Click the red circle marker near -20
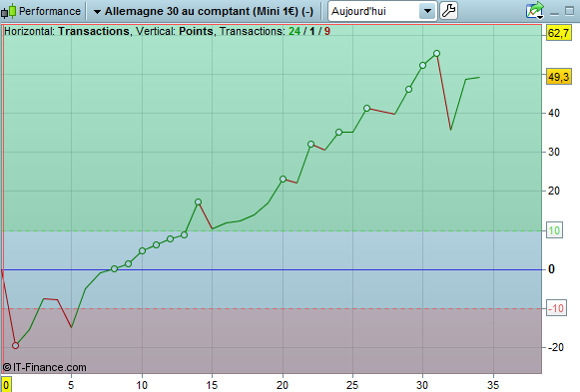Image resolution: width=580 pixels, height=392 pixels. [16, 346]
